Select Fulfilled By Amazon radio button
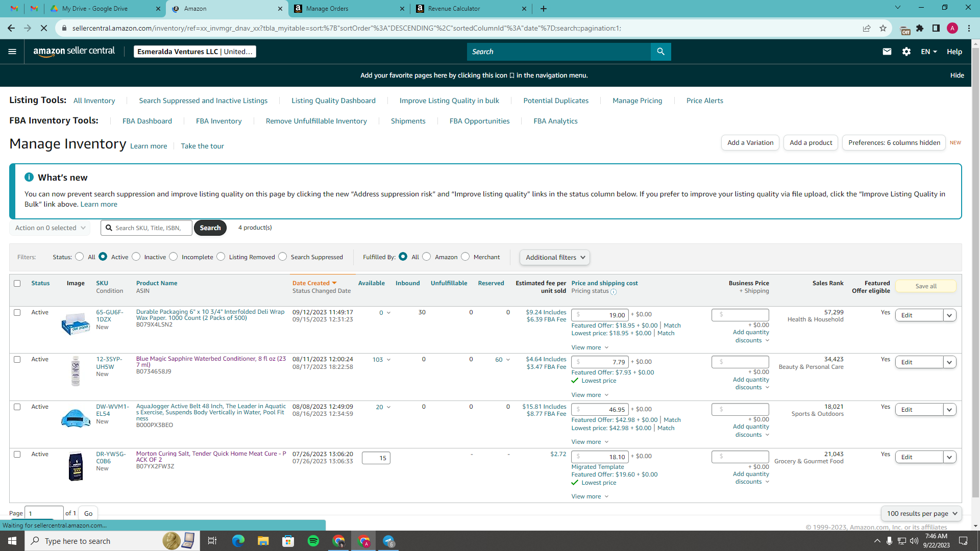 coord(427,257)
